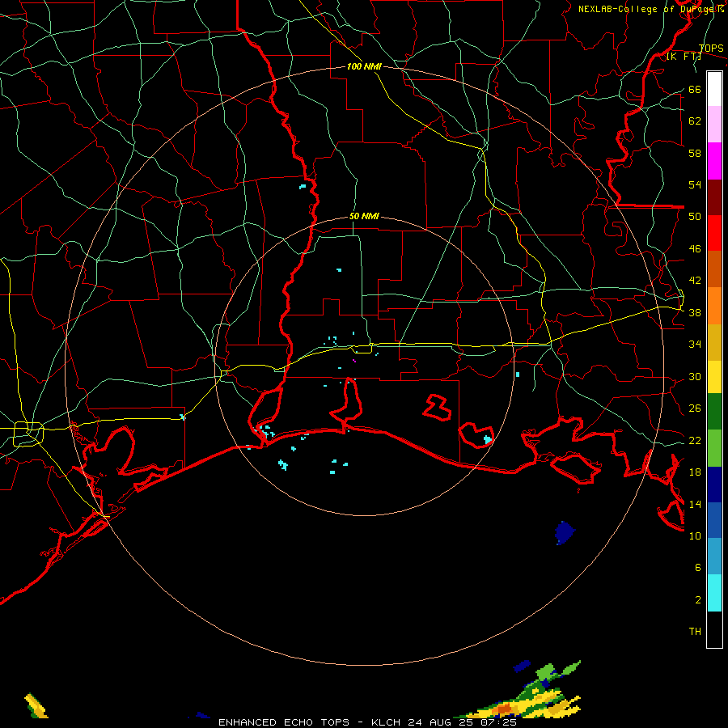Click the legend value "10"
The image size is (728, 728).
[x=695, y=535]
